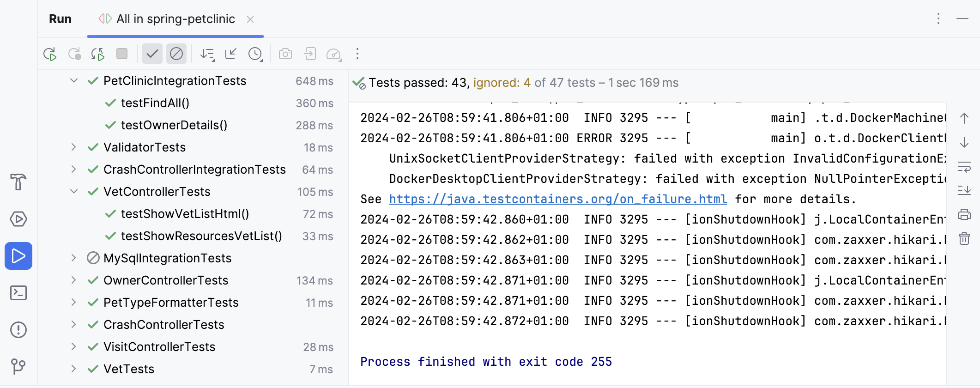Expand the CrashControllerTests node
Image resolution: width=980 pixels, height=388 pixels.
[74, 325]
